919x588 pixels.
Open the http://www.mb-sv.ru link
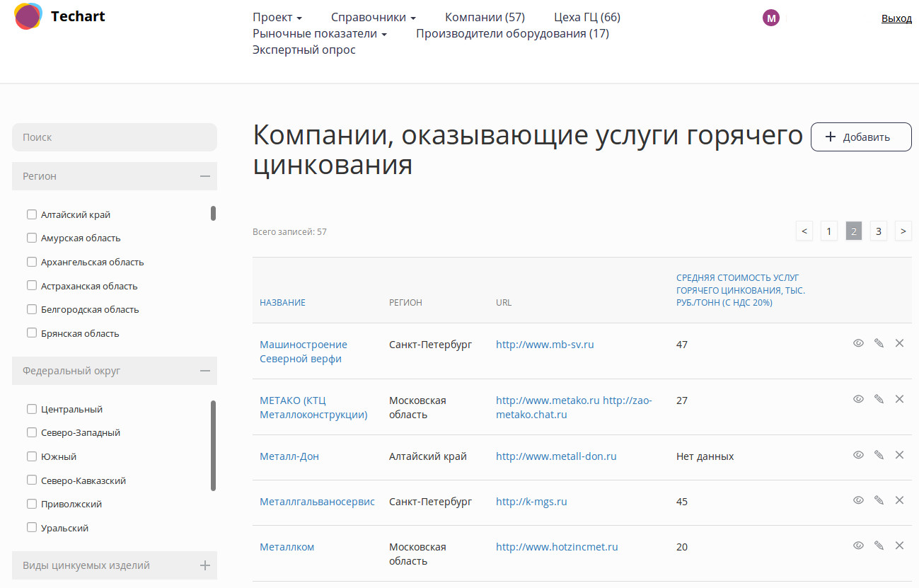click(545, 345)
